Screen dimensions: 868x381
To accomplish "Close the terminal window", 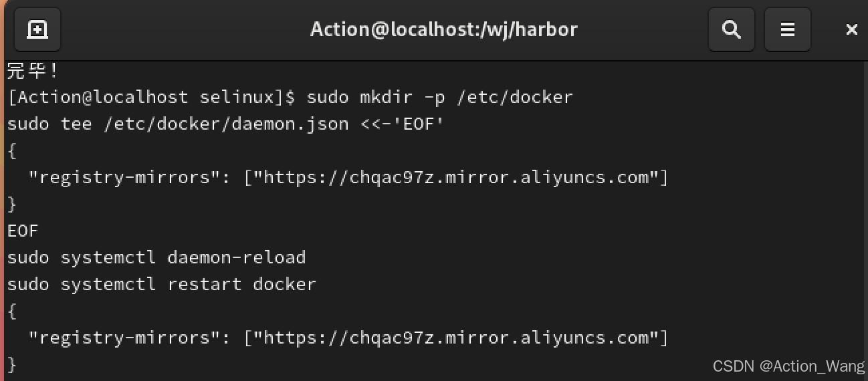I will click(851, 29).
